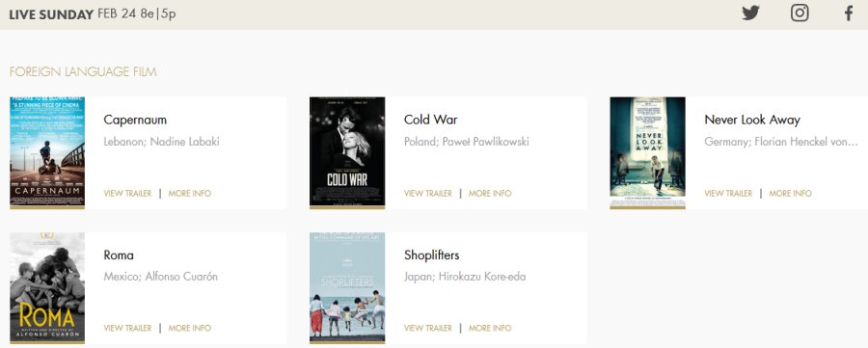Open the Twitter icon link
Viewport: 868px width, 348px height.
pyautogui.click(x=750, y=13)
